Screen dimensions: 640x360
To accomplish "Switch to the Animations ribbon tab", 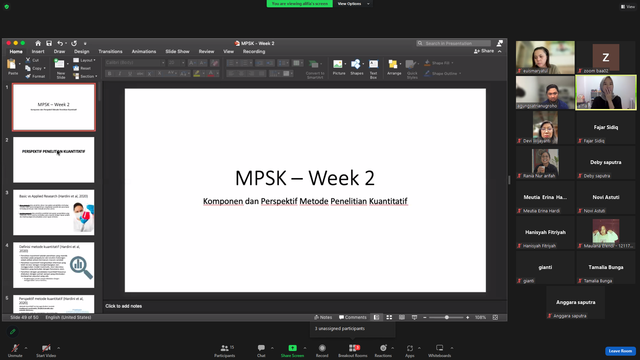I will [x=144, y=51].
